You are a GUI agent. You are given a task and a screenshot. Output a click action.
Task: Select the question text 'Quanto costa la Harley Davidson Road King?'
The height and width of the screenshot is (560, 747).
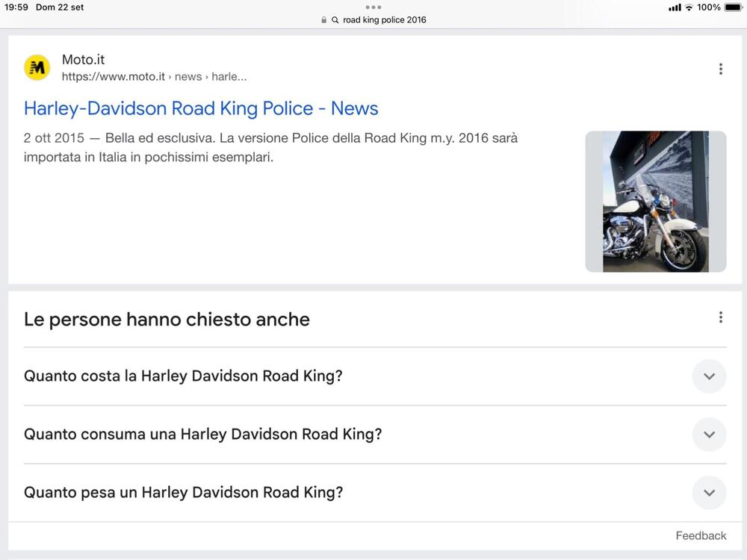(x=183, y=376)
